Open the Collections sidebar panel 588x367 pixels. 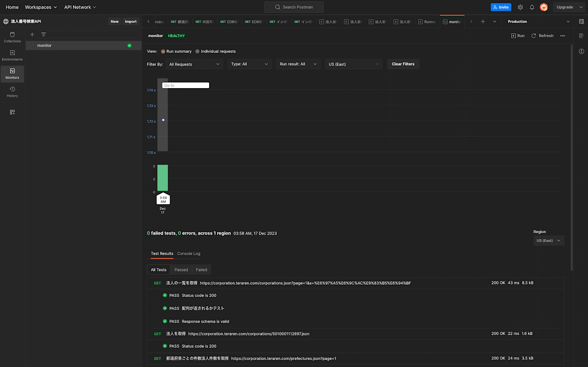point(12,37)
